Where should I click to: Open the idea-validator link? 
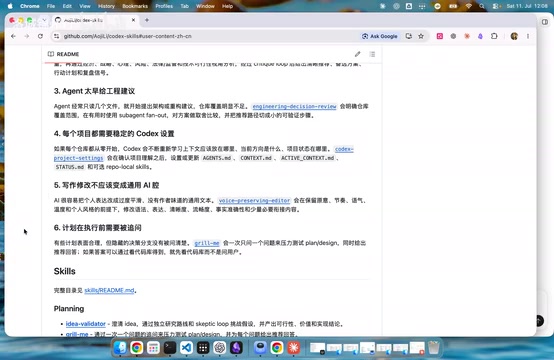pos(86,324)
